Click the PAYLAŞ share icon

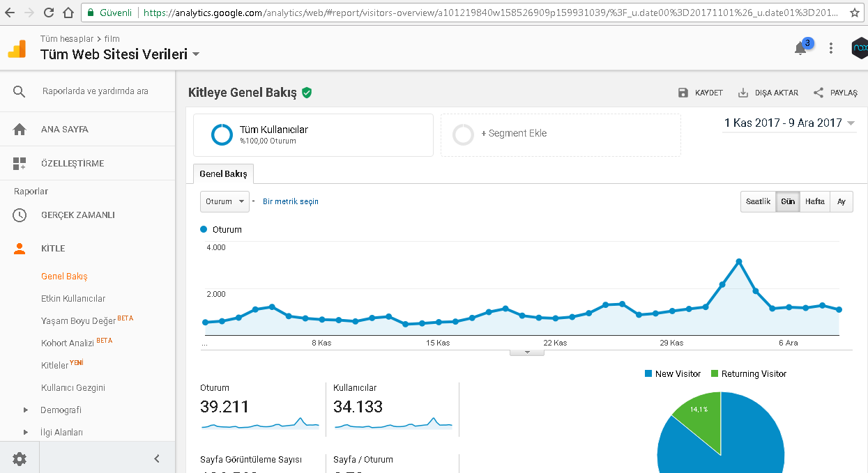tap(818, 93)
